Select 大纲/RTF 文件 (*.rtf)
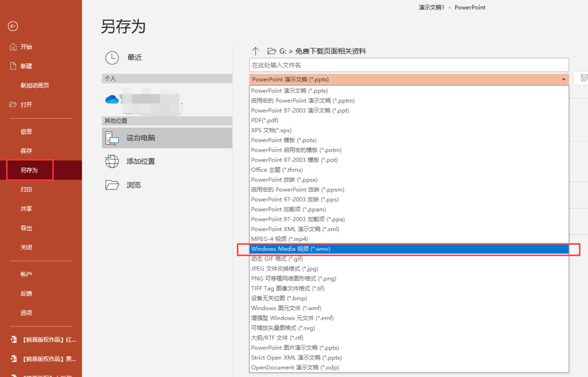The image size is (588, 377). pos(409,338)
